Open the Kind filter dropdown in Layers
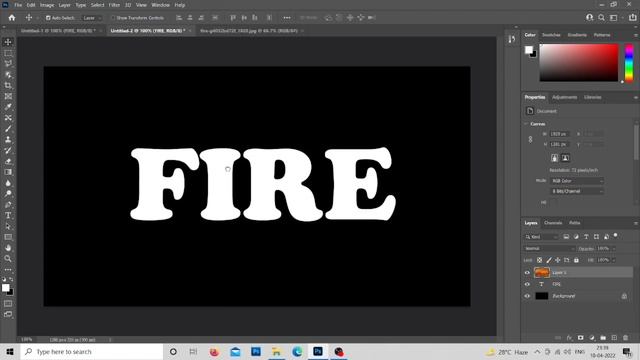 541,237
